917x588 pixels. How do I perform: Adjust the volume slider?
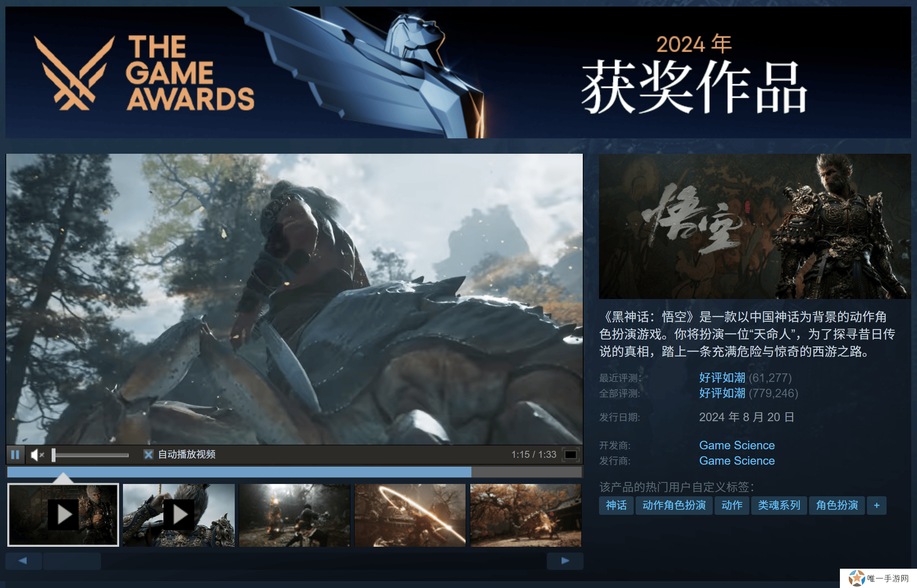(x=91, y=455)
